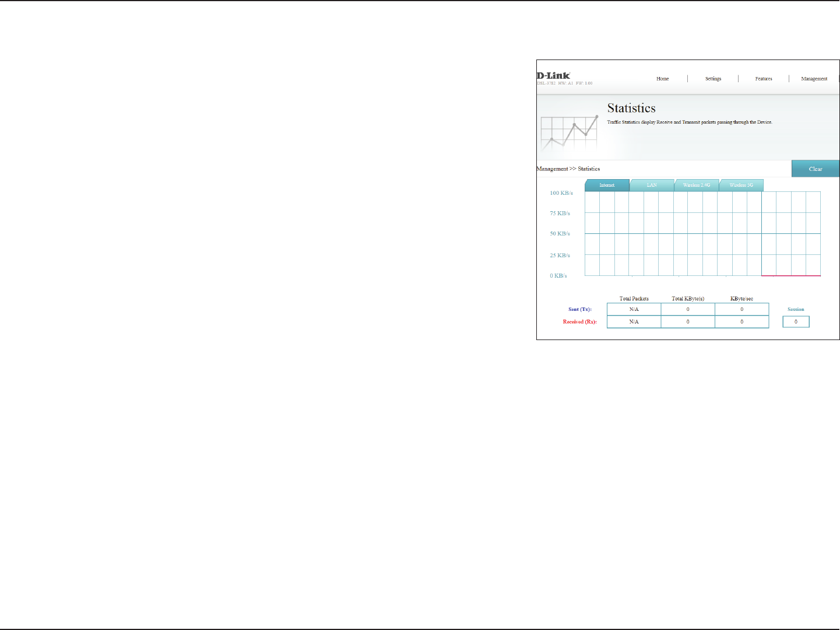
Task: Click the Received (Rx) row label
Action: [580, 321]
